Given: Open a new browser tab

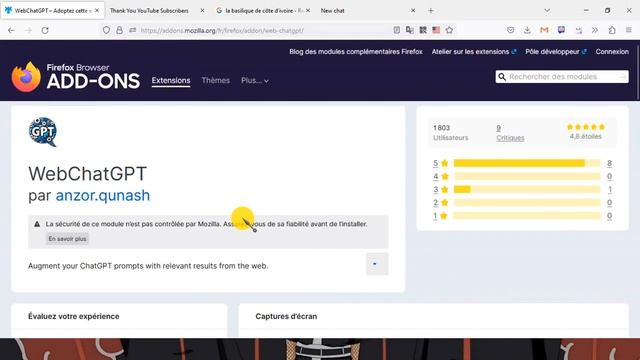Looking at the screenshot, I should [431, 11].
